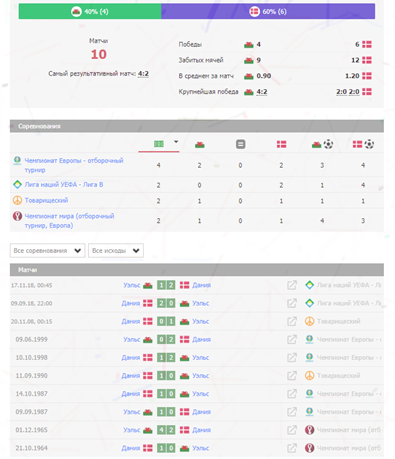The width and height of the screenshot is (395, 459).
Task: Click 1:2 score of 10.10.1998 match
Action: 166,357
